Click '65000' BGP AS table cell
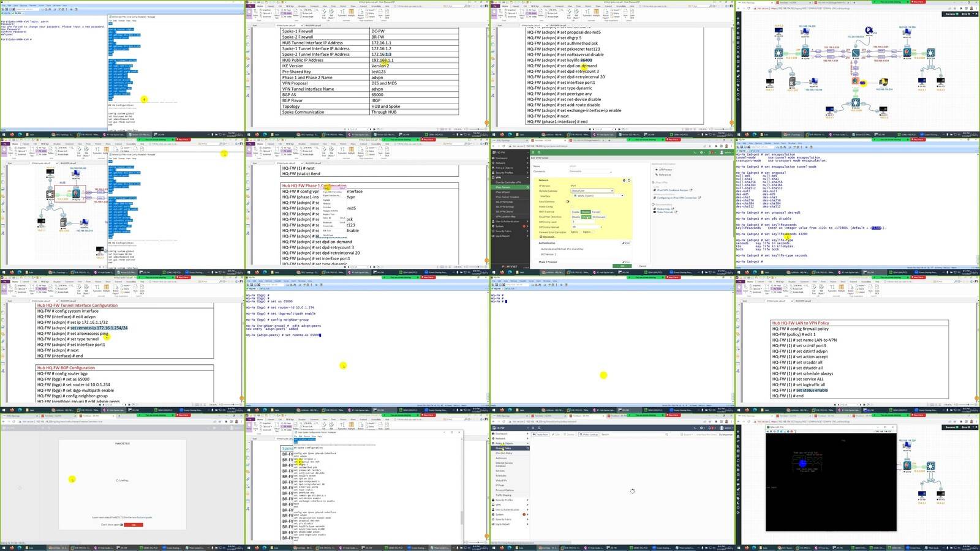This screenshot has width=980, height=551. point(414,94)
